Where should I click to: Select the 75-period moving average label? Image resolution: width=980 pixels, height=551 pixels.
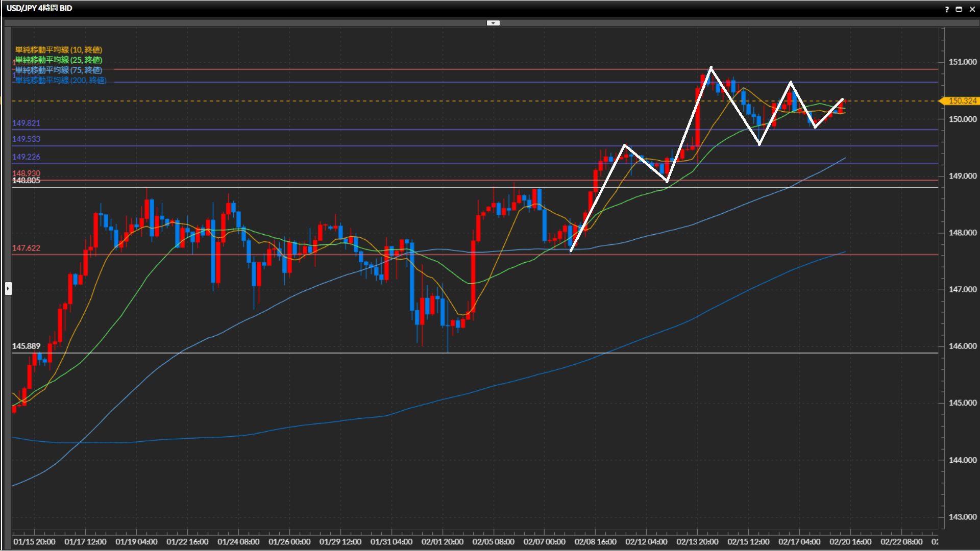[59, 70]
